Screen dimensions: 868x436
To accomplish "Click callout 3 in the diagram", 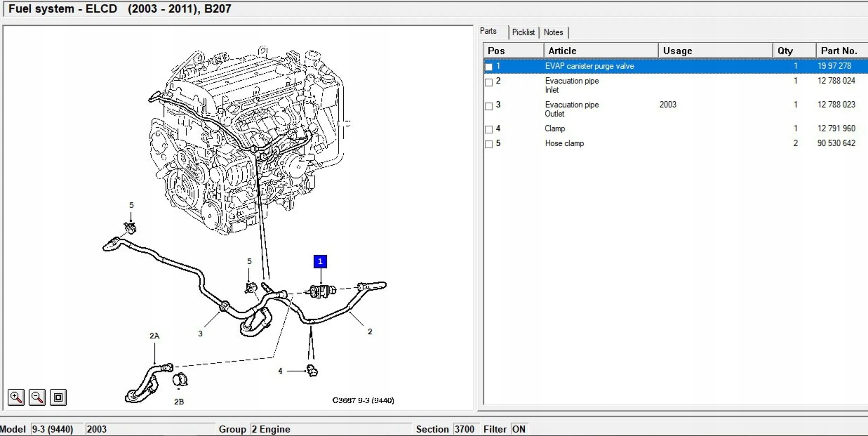I will (x=200, y=334).
